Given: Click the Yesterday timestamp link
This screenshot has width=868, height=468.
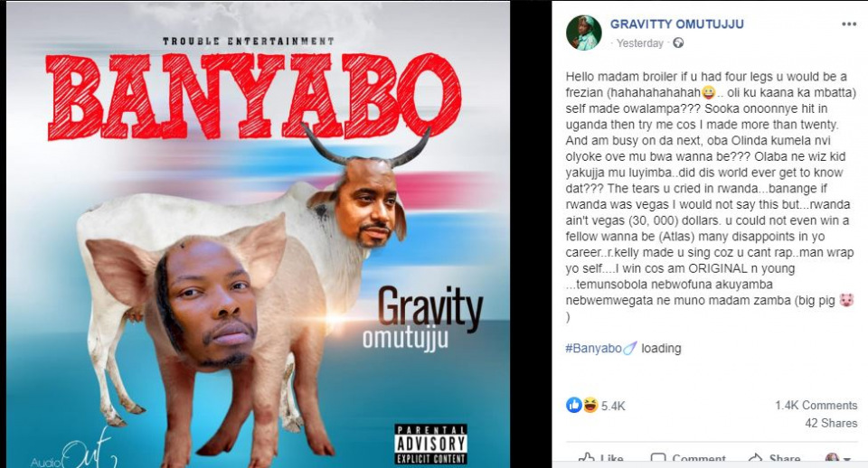Looking at the screenshot, I should coord(639,43).
